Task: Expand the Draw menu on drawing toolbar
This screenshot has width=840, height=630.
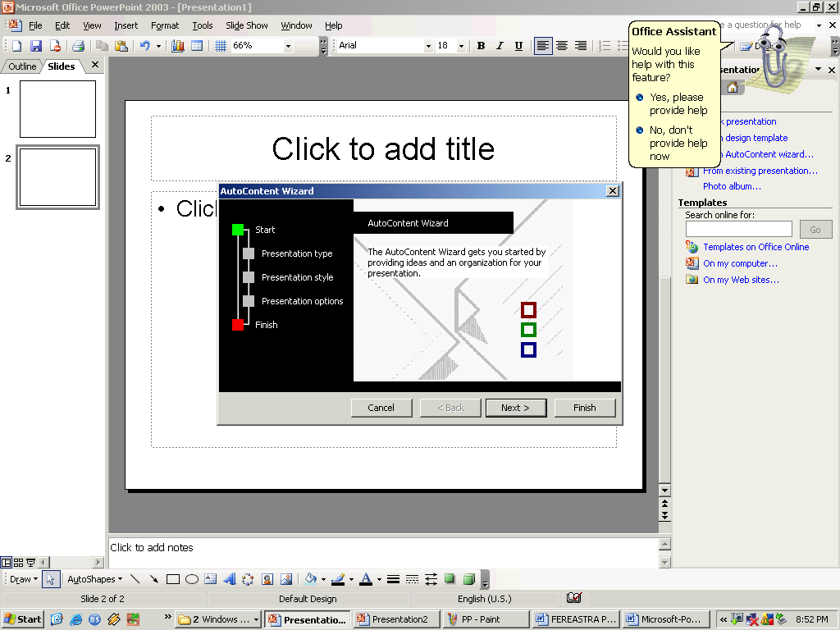Action: [x=24, y=579]
